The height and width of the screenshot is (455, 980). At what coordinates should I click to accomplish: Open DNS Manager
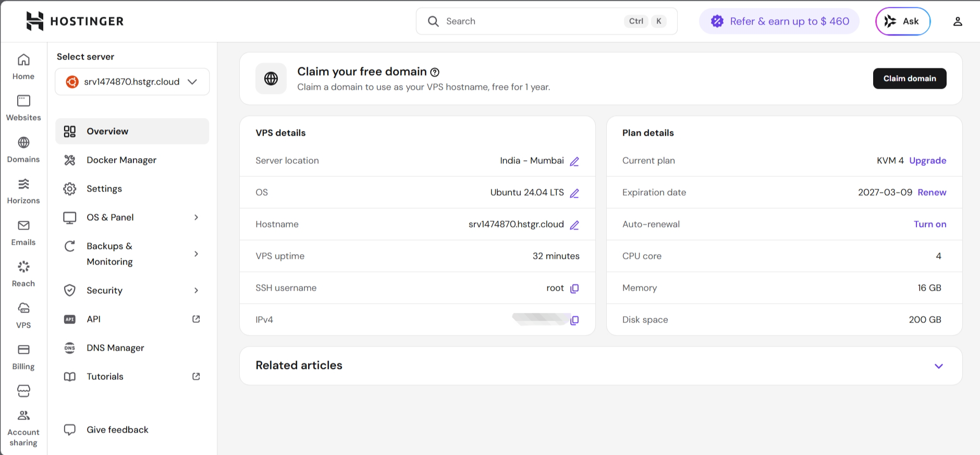pyautogui.click(x=132, y=348)
